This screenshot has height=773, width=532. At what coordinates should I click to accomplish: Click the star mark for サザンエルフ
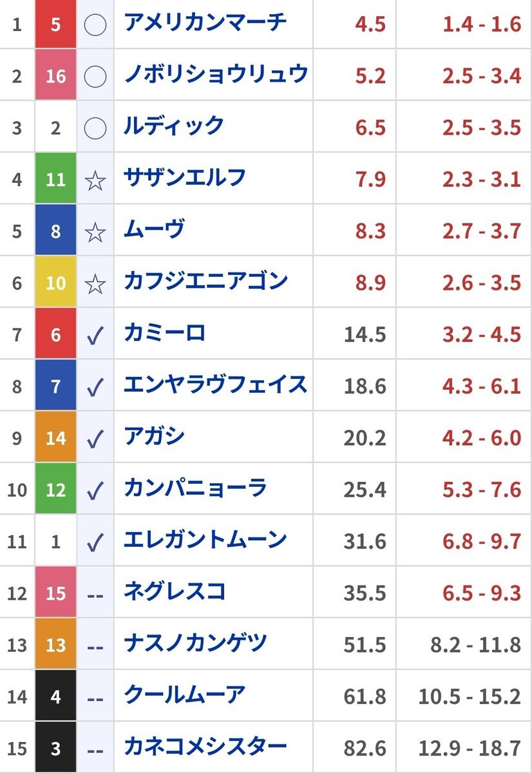[x=95, y=180]
